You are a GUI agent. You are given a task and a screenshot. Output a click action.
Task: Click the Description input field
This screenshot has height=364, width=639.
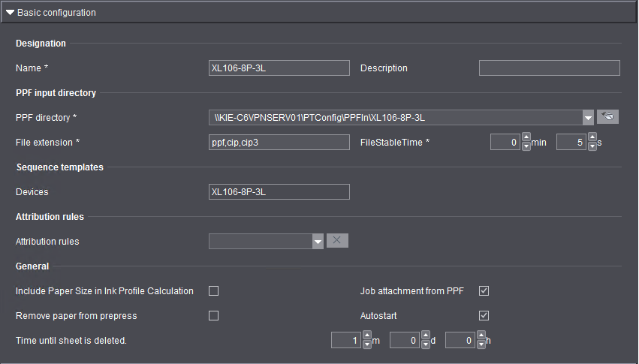pyautogui.click(x=550, y=68)
